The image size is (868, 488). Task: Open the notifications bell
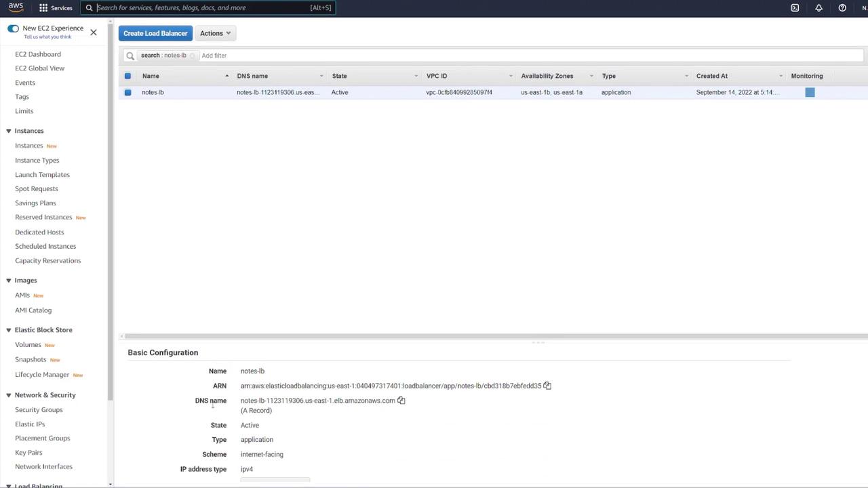tap(818, 7)
